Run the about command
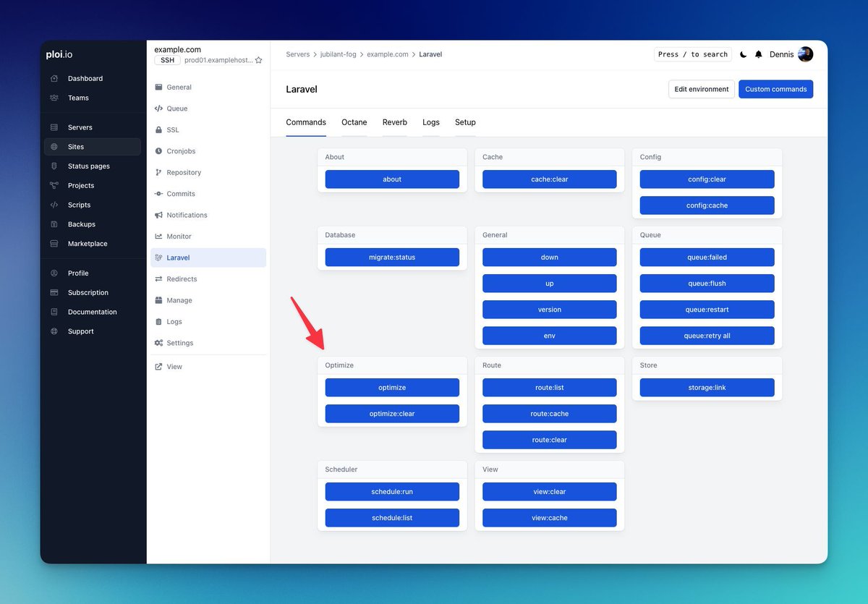The image size is (868, 604). pyautogui.click(x=392, y=179)
